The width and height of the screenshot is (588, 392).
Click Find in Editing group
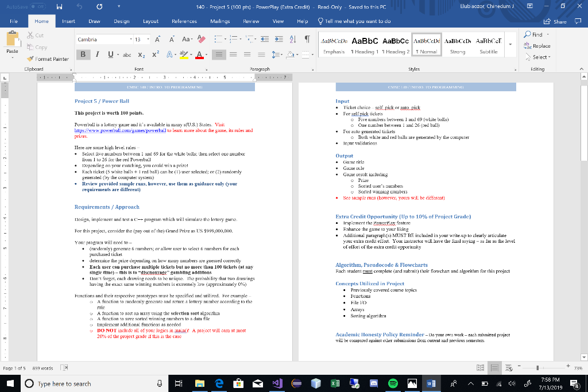tap(533, 34)
